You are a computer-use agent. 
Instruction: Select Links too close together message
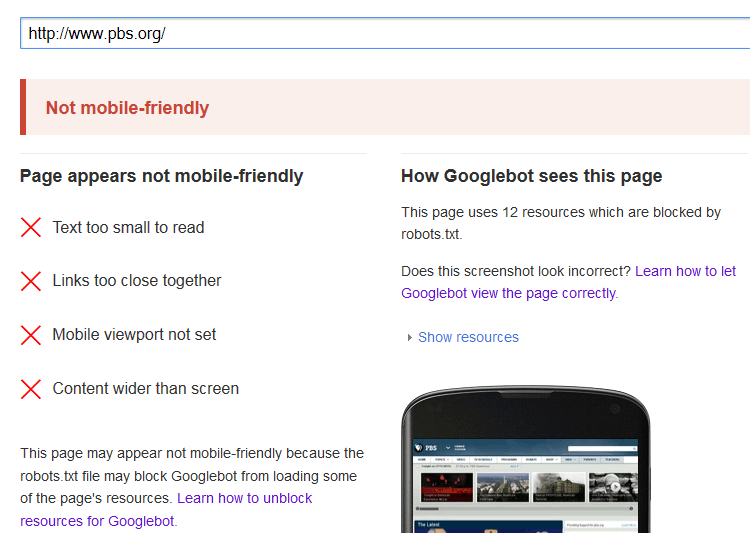tap(137, 280)
